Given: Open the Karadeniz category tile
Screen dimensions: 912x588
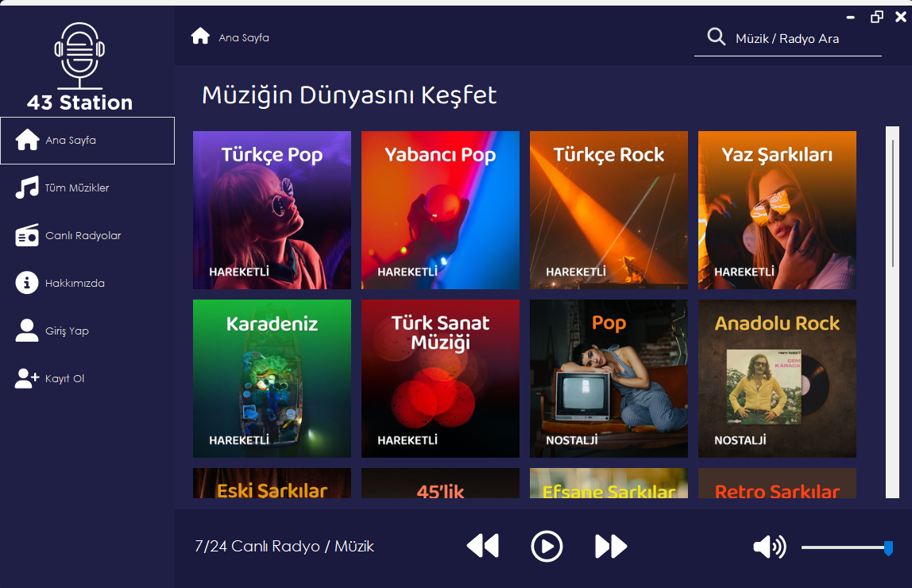Looking at the screenshot, I should coord(272,378).
